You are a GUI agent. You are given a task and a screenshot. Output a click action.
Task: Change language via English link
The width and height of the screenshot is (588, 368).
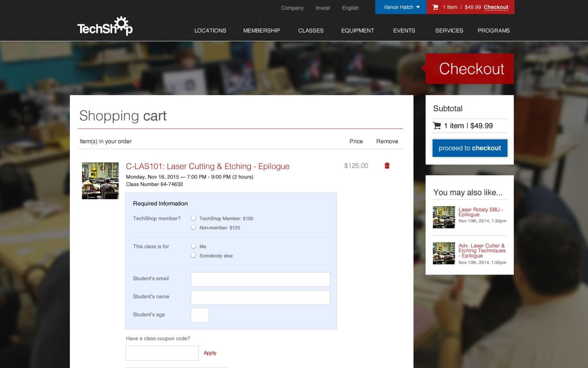pyautogui.click(x=350, y=8)
